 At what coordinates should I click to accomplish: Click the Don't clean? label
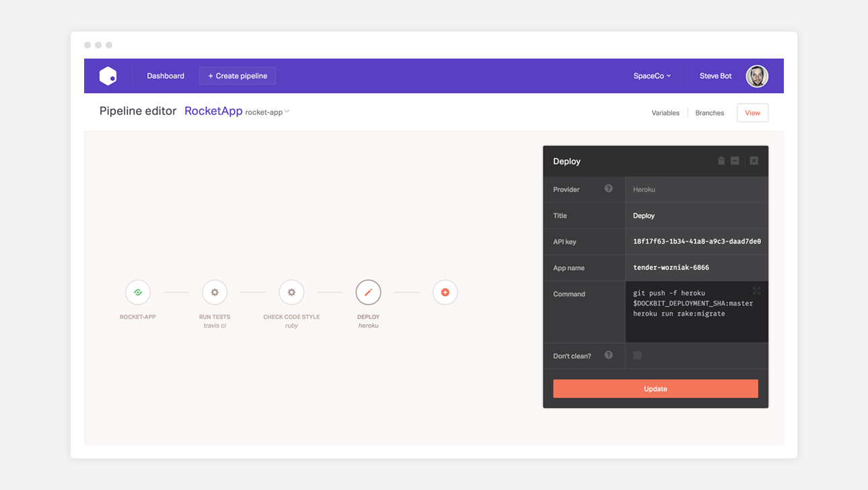[572, 356]
